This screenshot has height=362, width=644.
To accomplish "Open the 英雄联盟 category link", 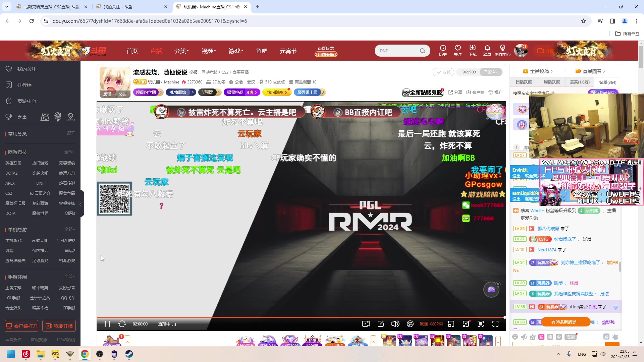I will pyautogui.click(x=13, y=163).
